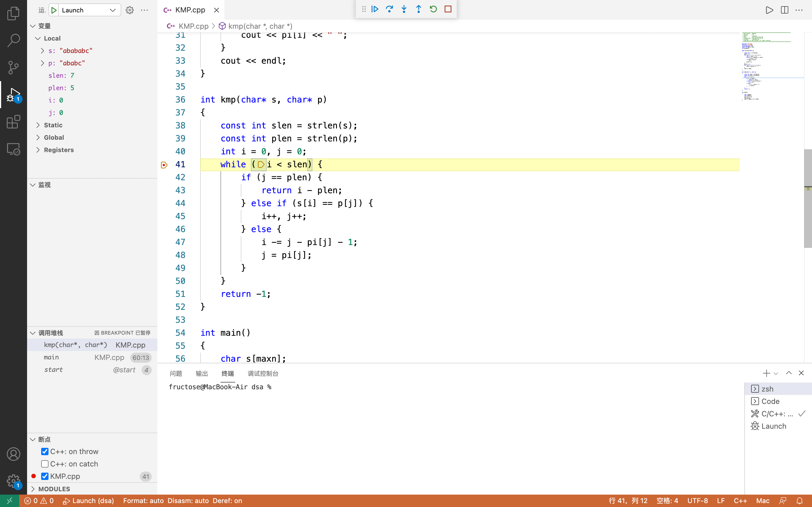Restart the debug session
This screenshot has height=507, width=812.
pos(433,9)
